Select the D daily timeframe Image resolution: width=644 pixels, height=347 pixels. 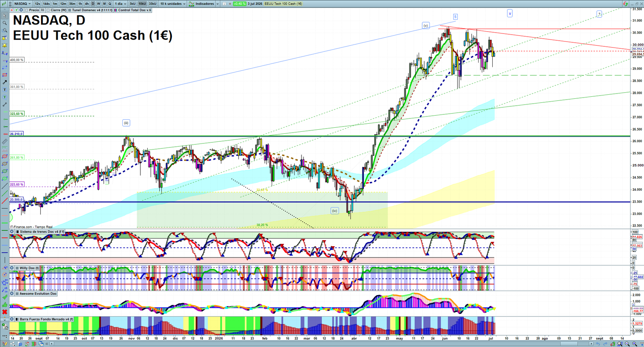pos(93,4)
